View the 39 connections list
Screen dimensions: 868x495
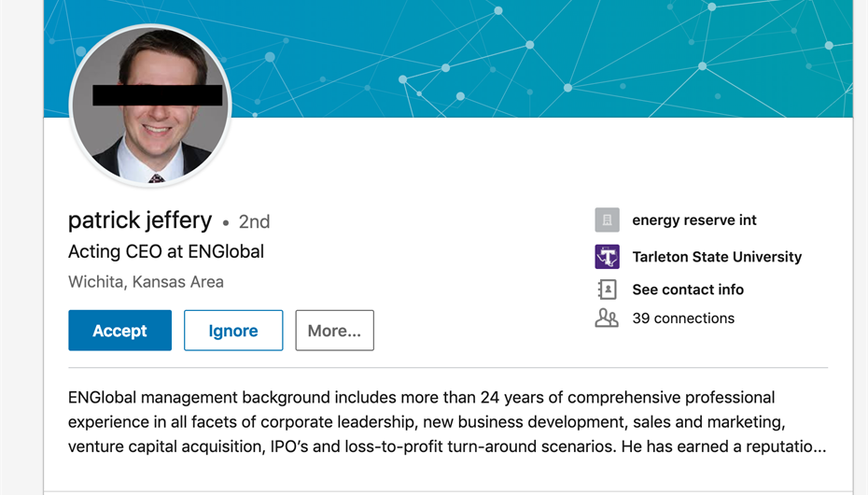pos(683,318)
